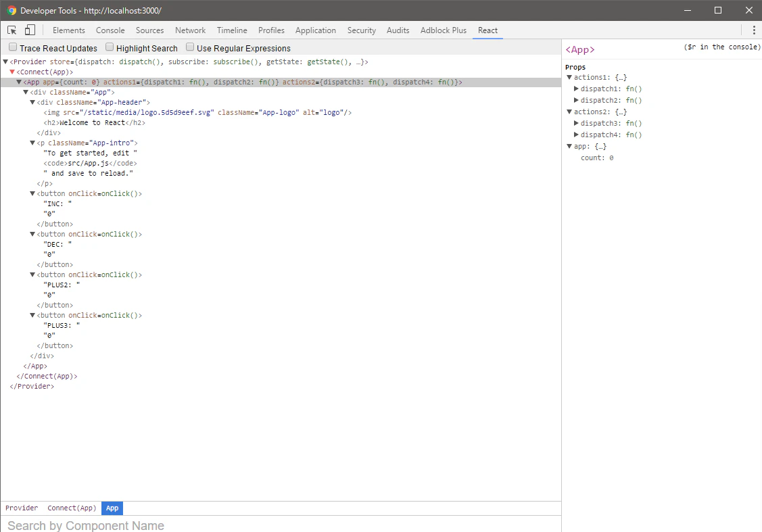The height and width of the screenshot is (532, 762).
Task: Open the Profiles tab
Action: point(271,30)
